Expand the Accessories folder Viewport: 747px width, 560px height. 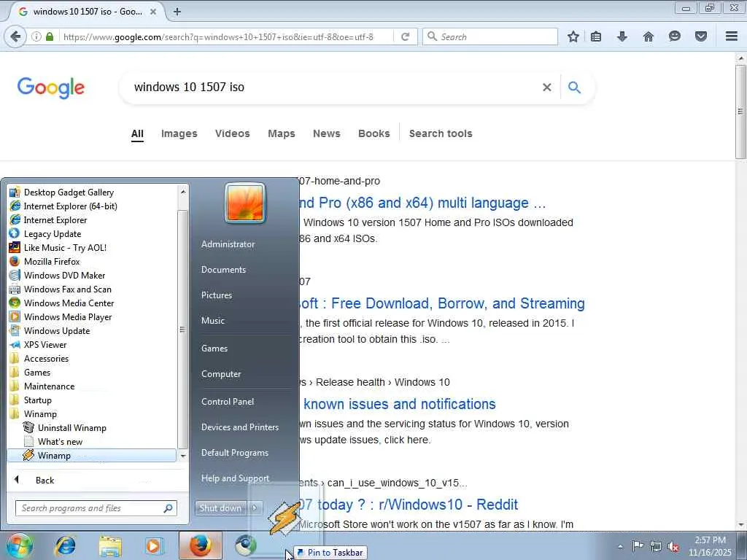[x=46, y=359]
